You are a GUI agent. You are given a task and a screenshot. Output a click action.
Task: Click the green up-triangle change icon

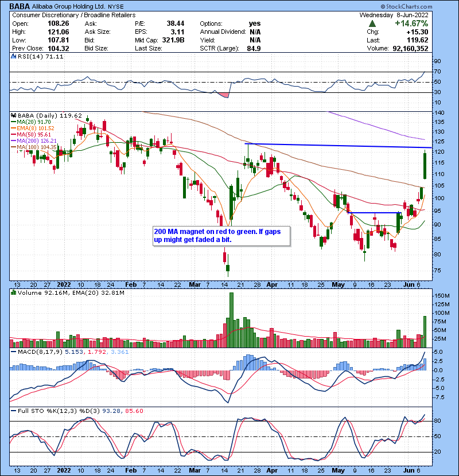(372, 24)
